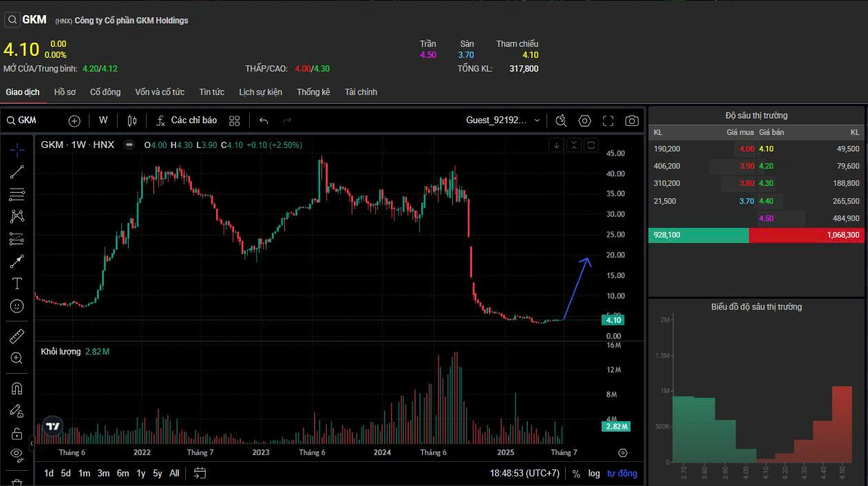Toggle hide all drawings eye icon
This screenshot has height=486, width=868.
point(17,454)
